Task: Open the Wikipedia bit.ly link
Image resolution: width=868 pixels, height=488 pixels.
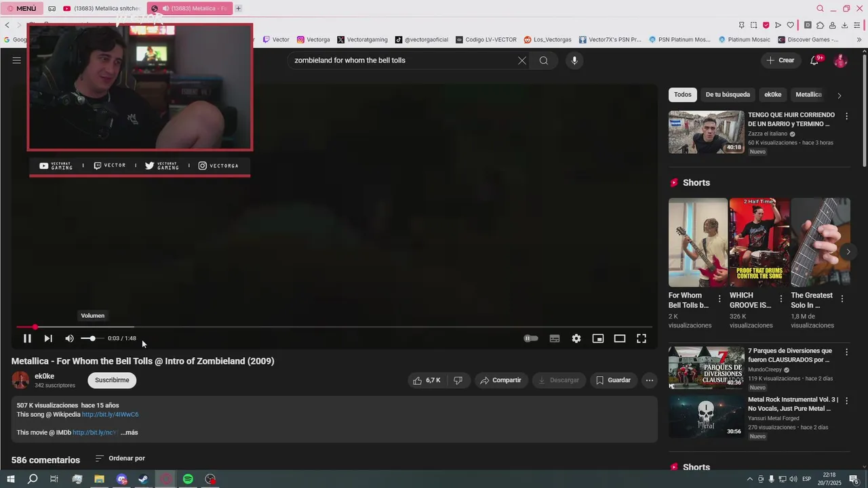Action: coord(110,414)
